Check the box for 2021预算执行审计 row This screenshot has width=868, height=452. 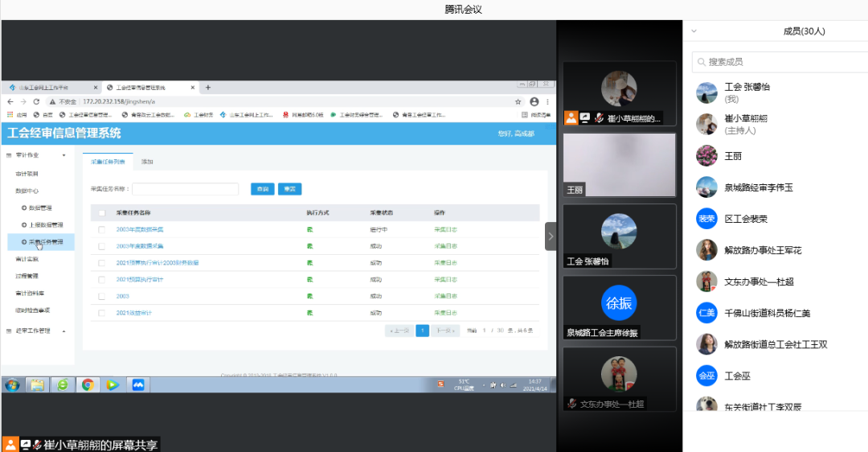102,279
